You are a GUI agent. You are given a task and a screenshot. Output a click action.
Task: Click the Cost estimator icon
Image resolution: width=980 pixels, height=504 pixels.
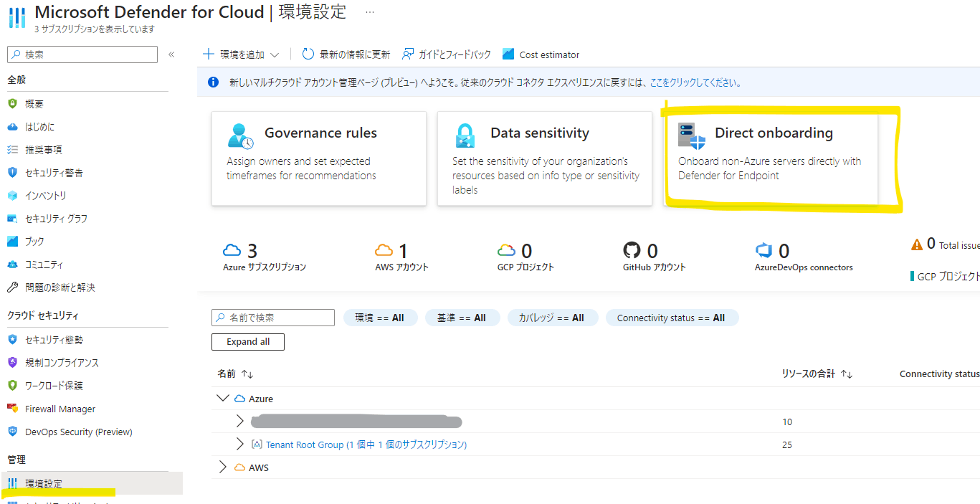pyautogui.click(x=508, y=54)
